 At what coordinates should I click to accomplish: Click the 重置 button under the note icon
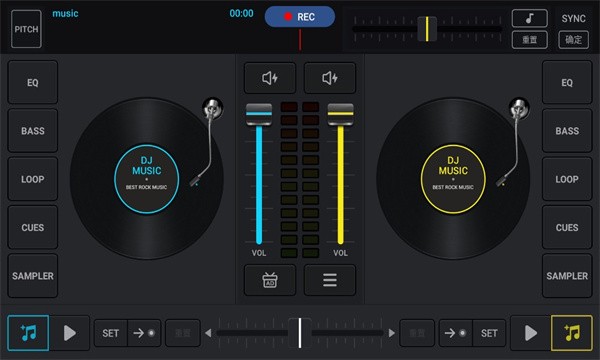pyautogui.click(x=530, y=39)
